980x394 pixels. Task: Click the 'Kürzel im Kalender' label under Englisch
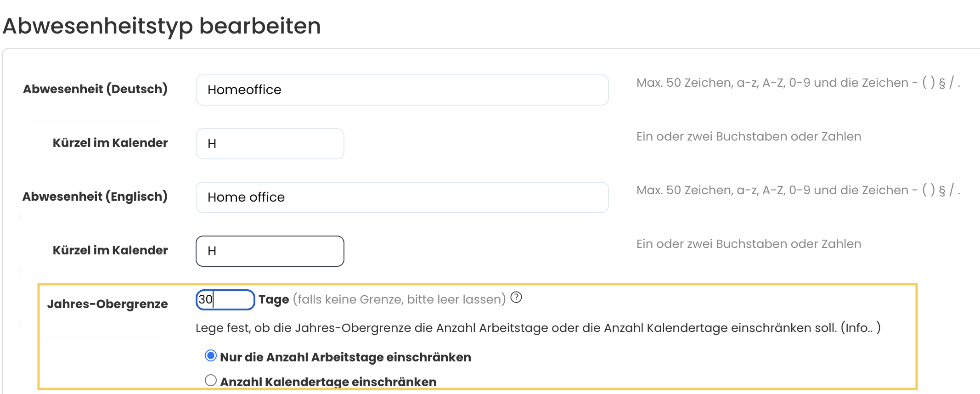(110, 250)
